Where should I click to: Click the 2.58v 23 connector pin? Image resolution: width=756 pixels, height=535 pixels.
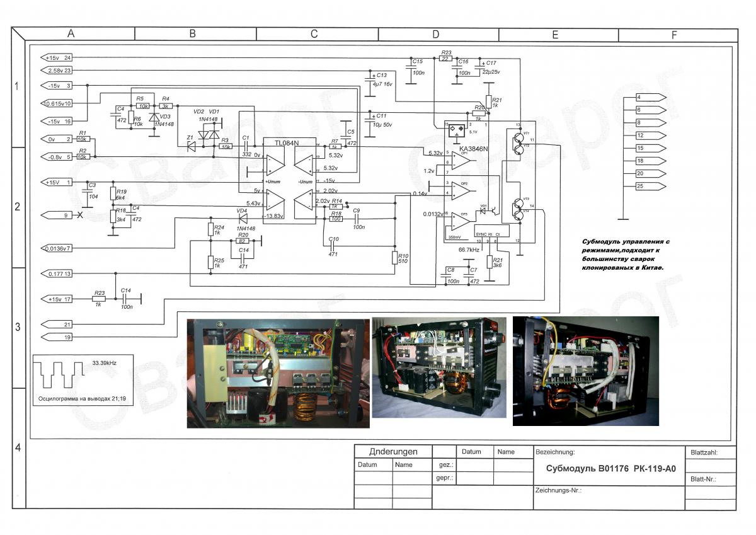click(x=58, y=71)
